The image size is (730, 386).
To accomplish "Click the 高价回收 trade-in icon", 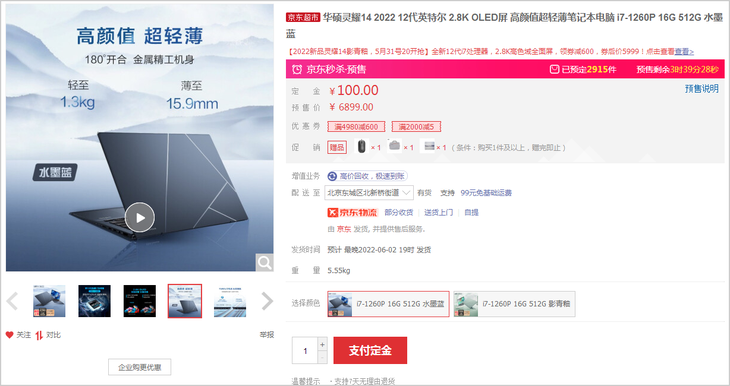I will [332, 176].
